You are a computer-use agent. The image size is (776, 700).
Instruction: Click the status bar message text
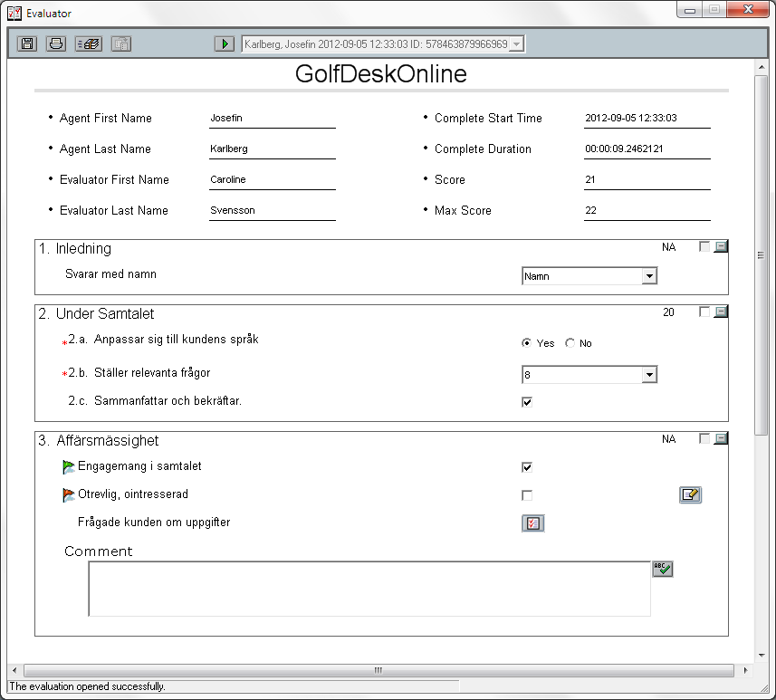pyautogui.click(x=87, y=686)
